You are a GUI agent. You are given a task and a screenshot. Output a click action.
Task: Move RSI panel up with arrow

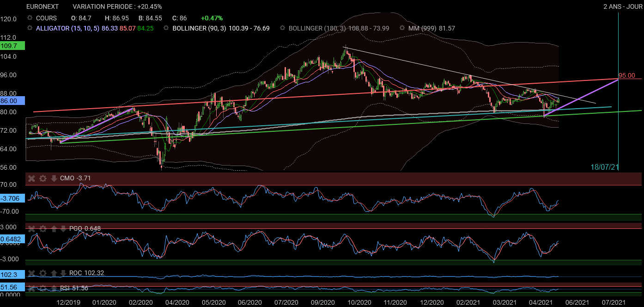54,289
